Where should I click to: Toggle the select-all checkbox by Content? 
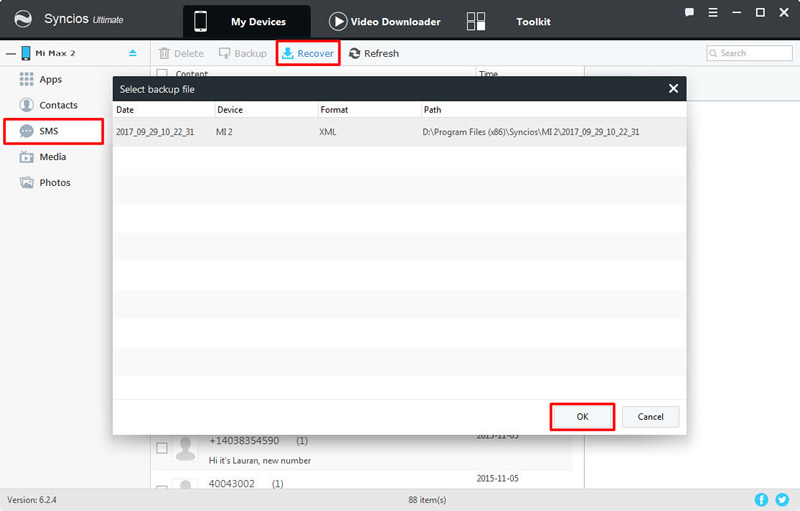click(x=162, y=74)
